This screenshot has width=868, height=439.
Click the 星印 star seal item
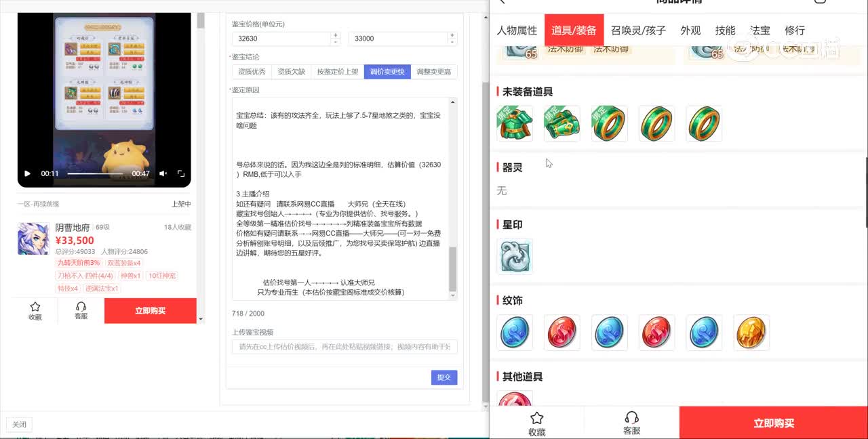point(515,256)
